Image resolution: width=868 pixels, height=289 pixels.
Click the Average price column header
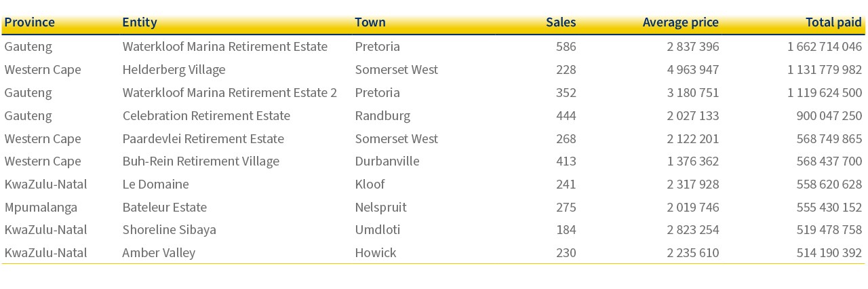[x=681, y=22]
